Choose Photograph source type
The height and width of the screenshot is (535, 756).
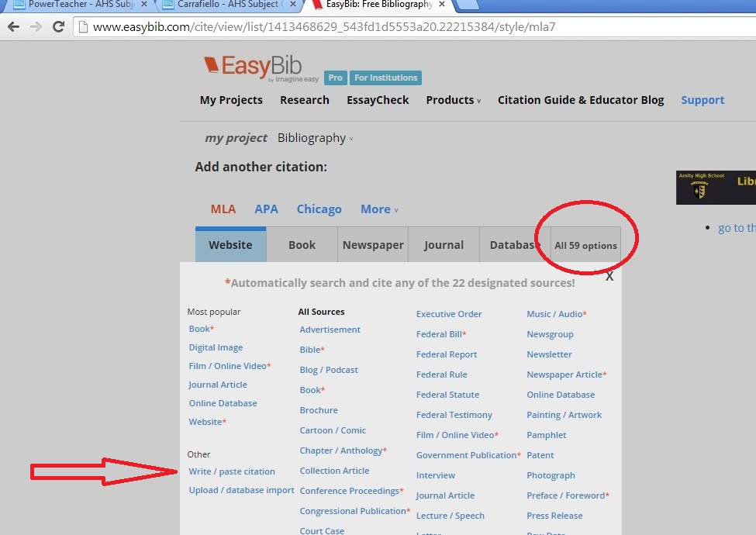(551, 476)
